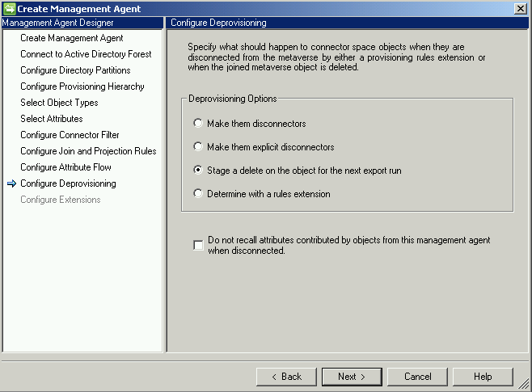Open Connect to Active Directory Forest step
The height and width of the screenshot is (392, 532).
(x=86, y=54)
